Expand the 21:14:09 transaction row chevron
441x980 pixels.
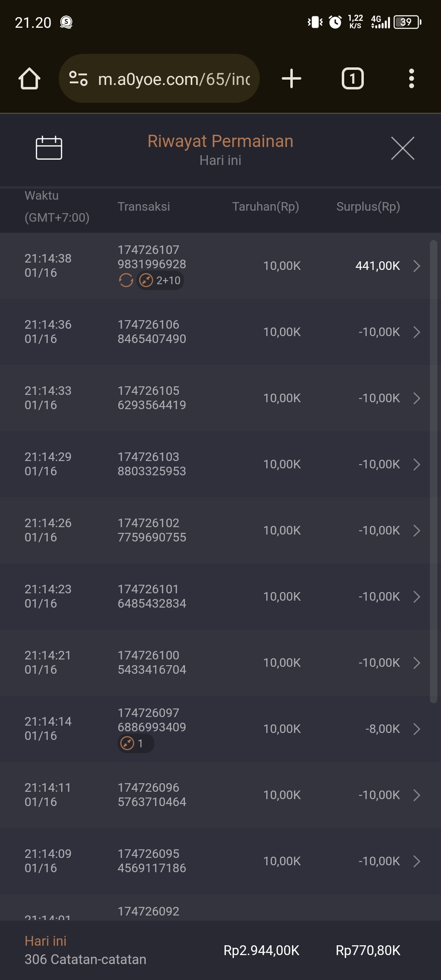click(416, 861)
